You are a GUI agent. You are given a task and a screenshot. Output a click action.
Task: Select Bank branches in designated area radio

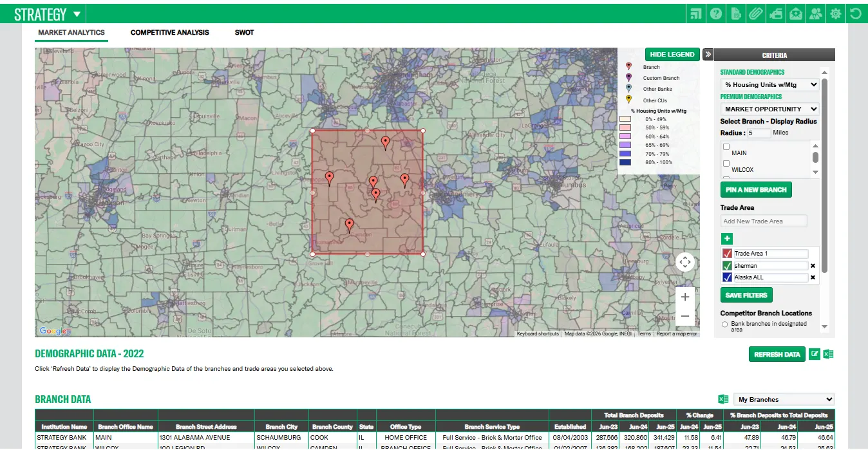coord(725,324)
